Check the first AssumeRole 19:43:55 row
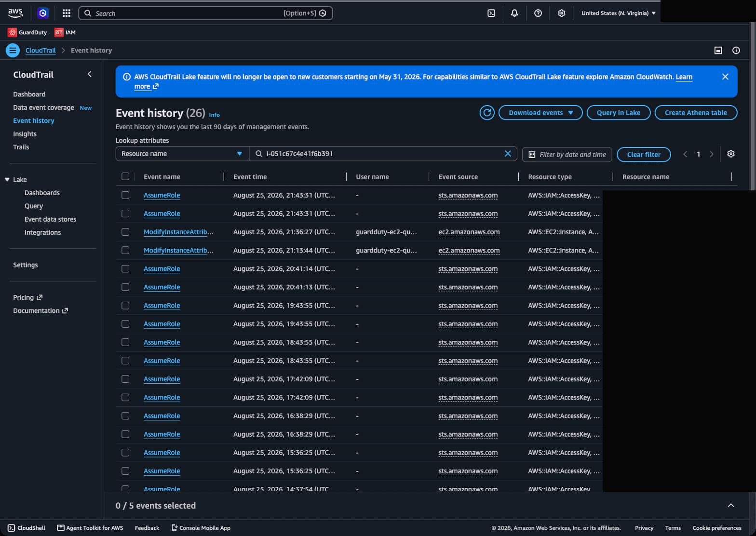 point(125,305)
